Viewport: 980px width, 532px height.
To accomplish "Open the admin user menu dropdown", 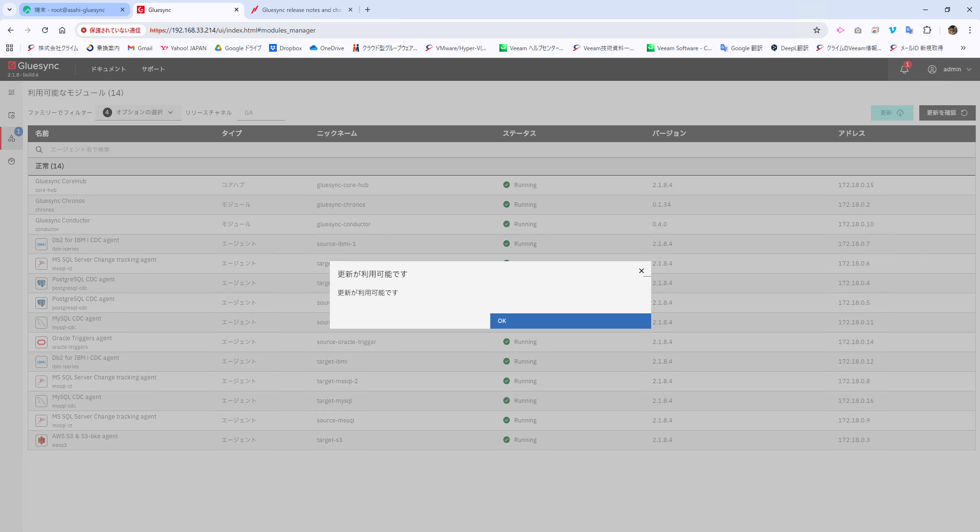I will (x=951, y=69).
